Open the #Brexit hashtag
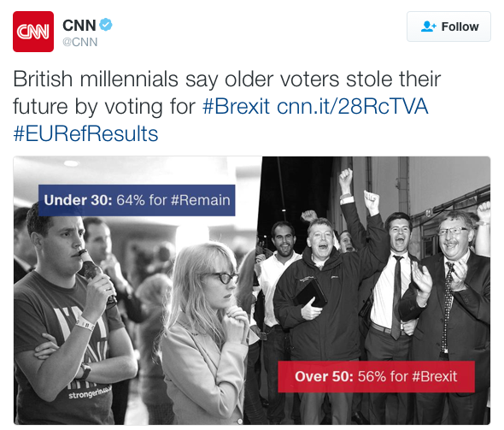 [x=236, y=107]
